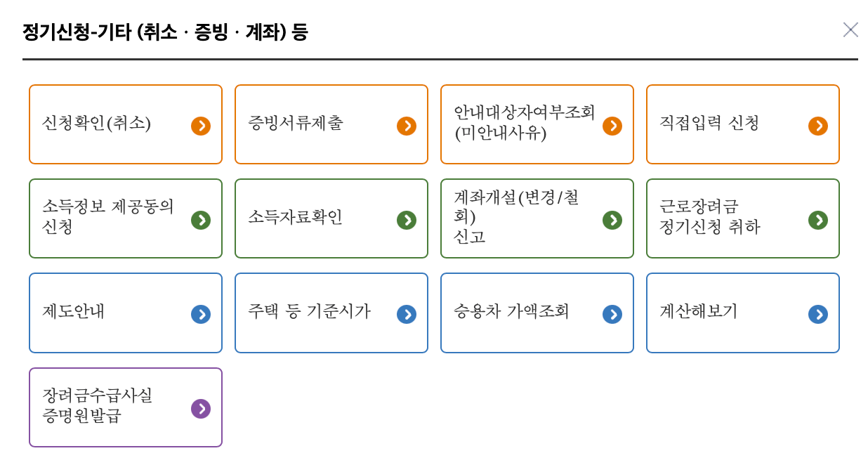Select 소득정보 제공동의 신청
This screenshot has width=868, height=465.
[125, 218]
